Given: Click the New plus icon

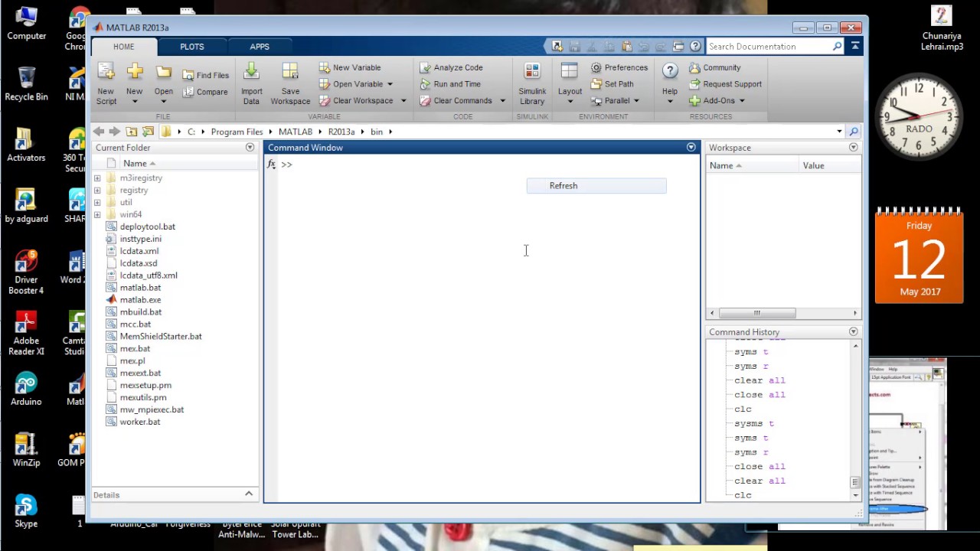Looking at the screenshot, I should click(x=135, y=72).
